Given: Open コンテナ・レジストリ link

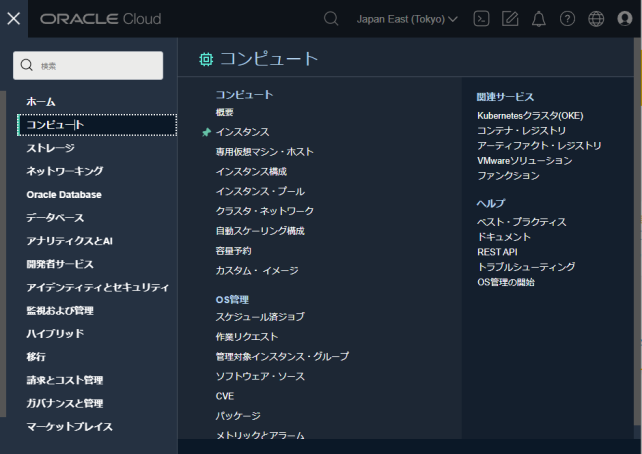Looking at the screenshot, I should coord(521,131).
